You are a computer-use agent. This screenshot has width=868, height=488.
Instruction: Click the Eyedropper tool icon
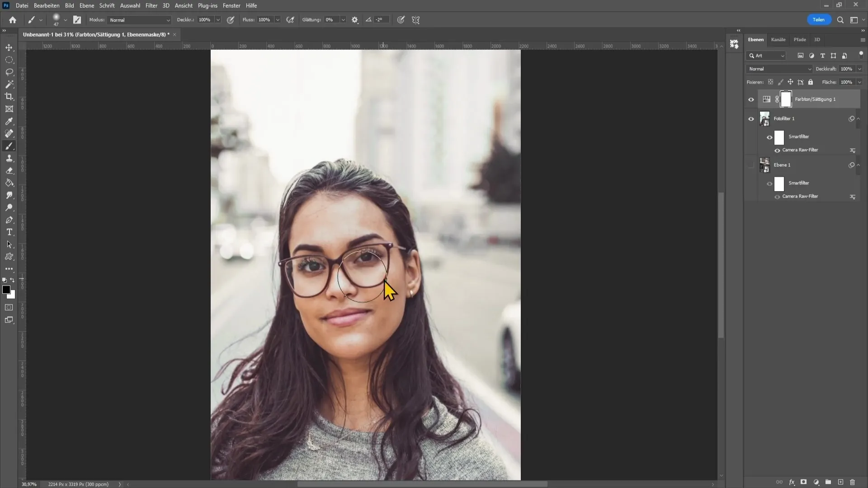(x=9, y=121)
